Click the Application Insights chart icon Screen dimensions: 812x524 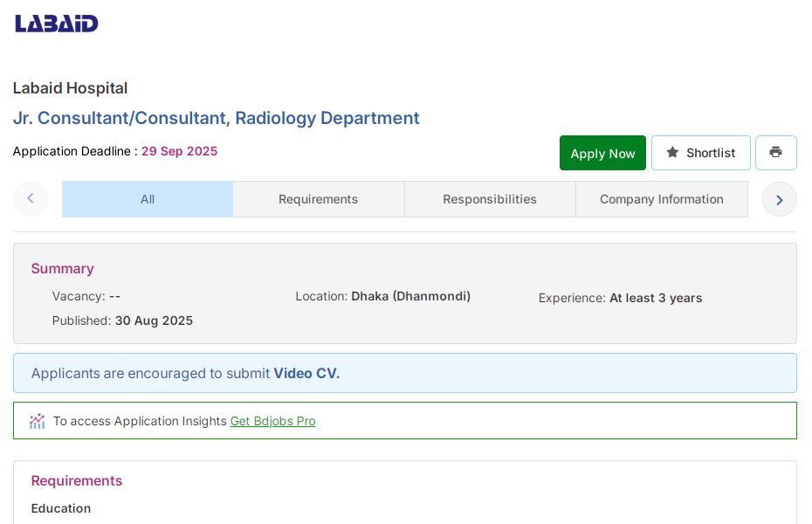point(37,421)
